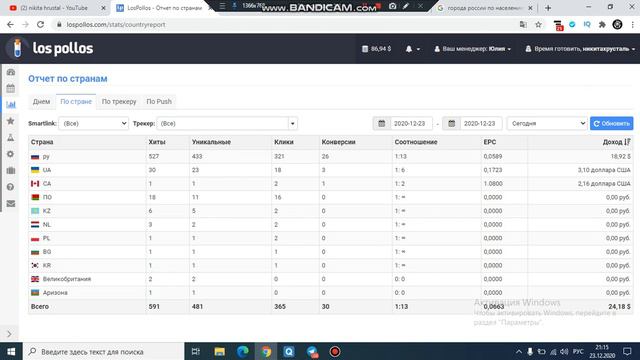Open Telegram from the taskbar

click(x=312, y=351)
